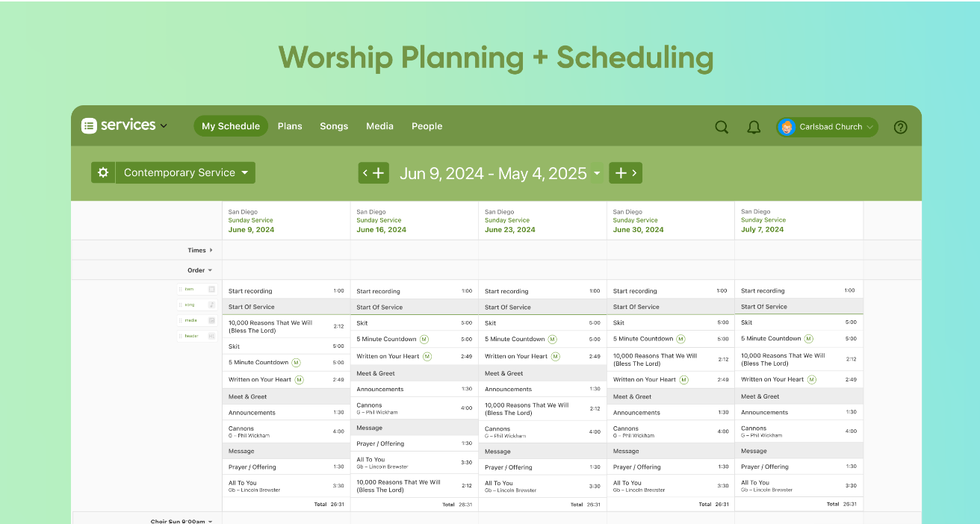Click the services logo icon

pyautogui.click(x=87, y=125)
